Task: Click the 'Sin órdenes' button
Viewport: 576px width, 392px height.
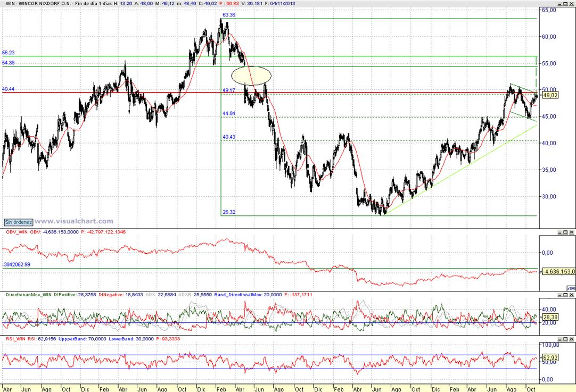Action: (19, 222)
